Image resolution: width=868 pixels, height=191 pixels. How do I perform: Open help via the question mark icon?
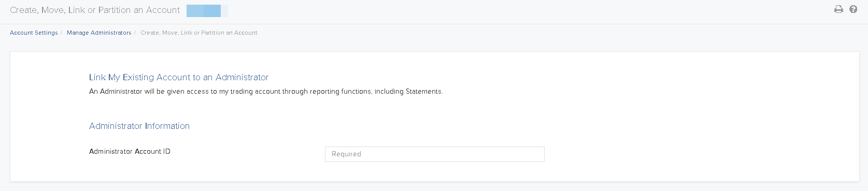853,9
